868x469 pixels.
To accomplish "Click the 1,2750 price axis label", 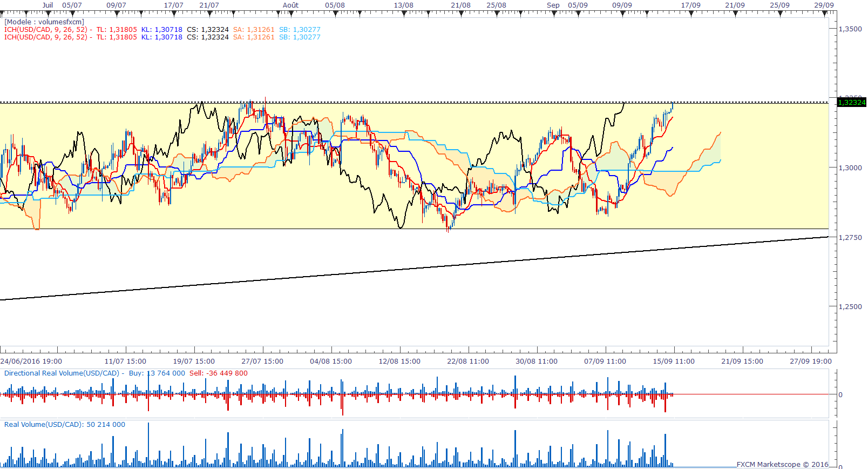I will click(850, 237).
